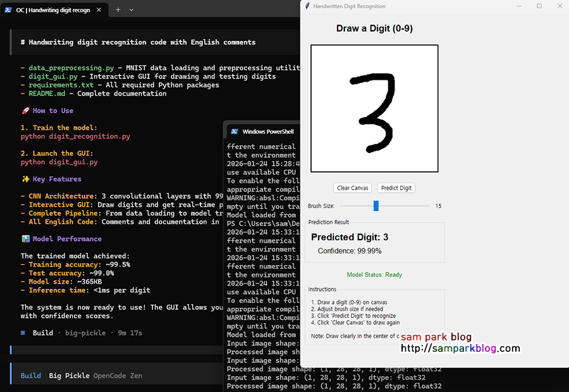569x392 pixels.
Task: Click requirements.txt file name
Action: click(61, 85)
